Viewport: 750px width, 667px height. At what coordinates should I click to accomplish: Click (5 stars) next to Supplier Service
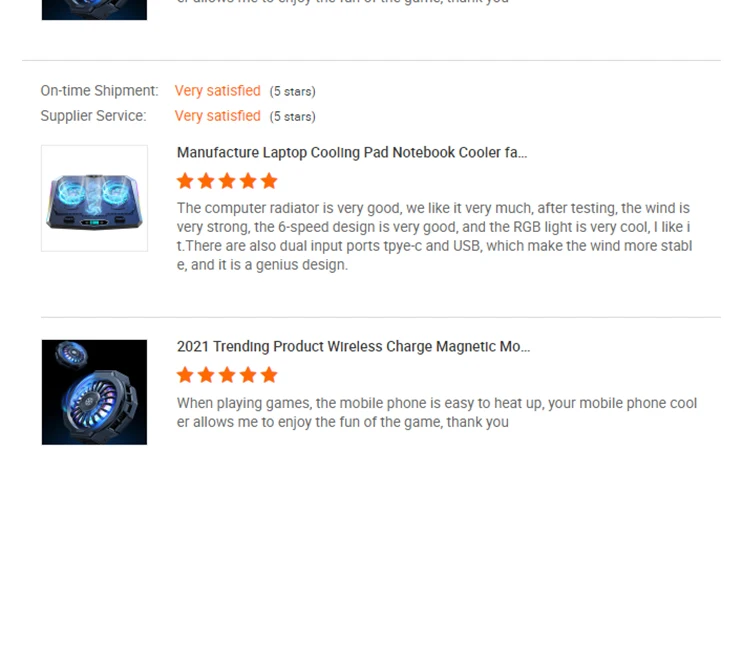pyautogui.click(x=293, y=117)
